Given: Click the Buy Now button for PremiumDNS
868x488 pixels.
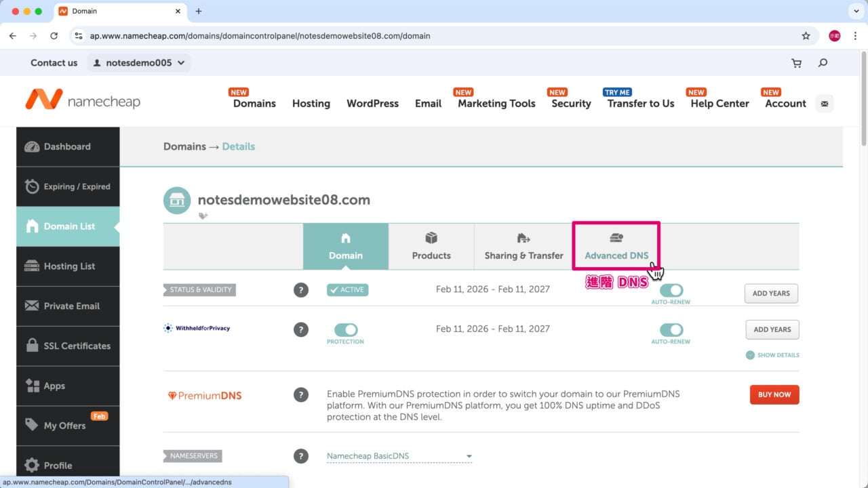Looking at the screenshot, I should [774, 394].
